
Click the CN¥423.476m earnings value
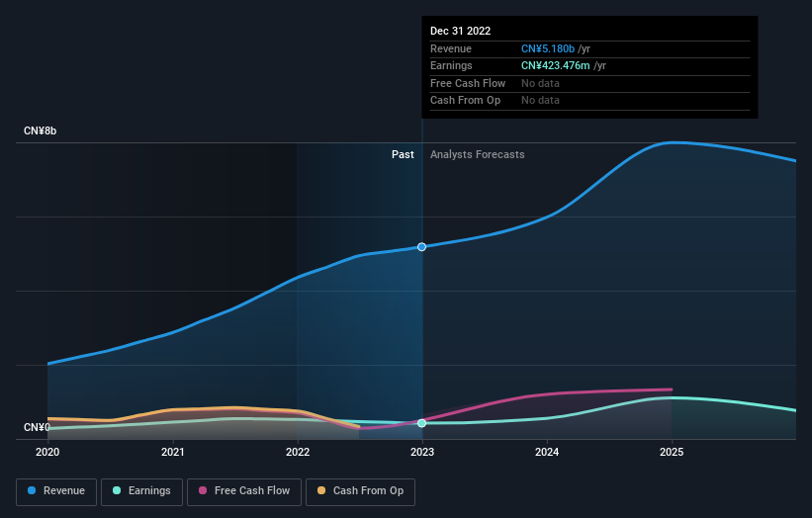556,65
